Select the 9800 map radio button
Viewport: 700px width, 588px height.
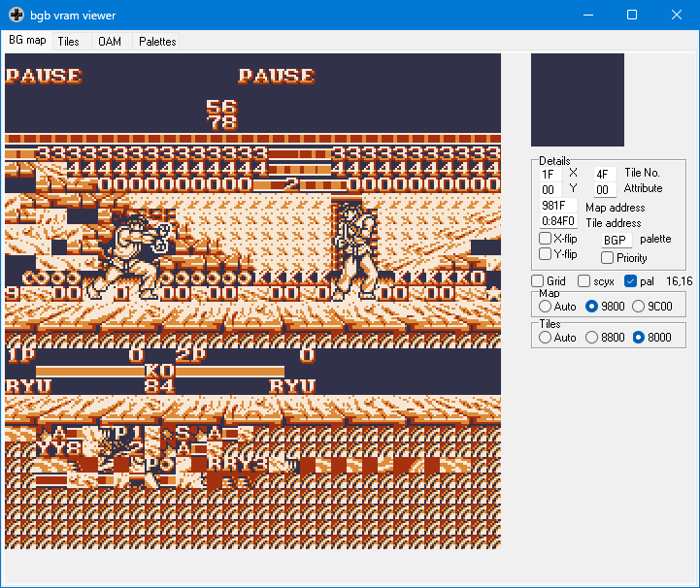591,307
